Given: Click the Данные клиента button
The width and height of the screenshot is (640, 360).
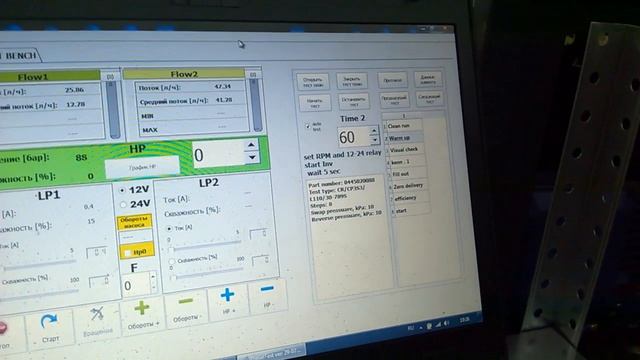Looking at the screenshot, I should coord(428,79).
